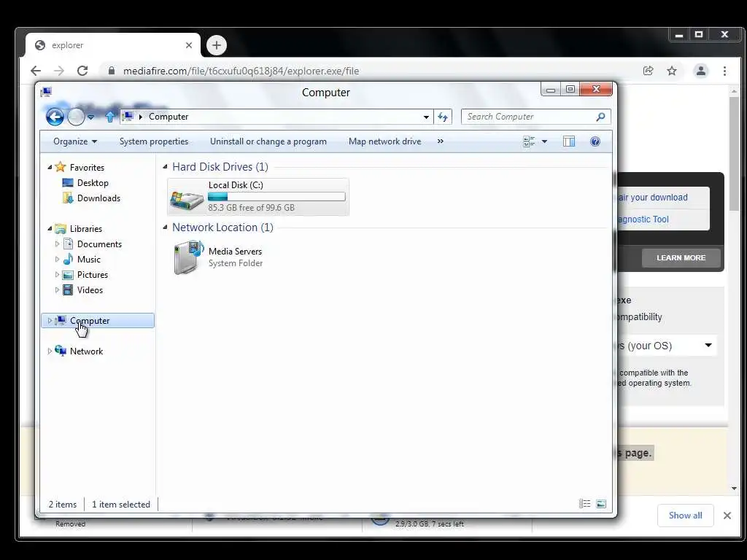The height and width of the screenshot is (560, 747).
Task: Collapse the Libraries tree group
Action: [50, 228]
